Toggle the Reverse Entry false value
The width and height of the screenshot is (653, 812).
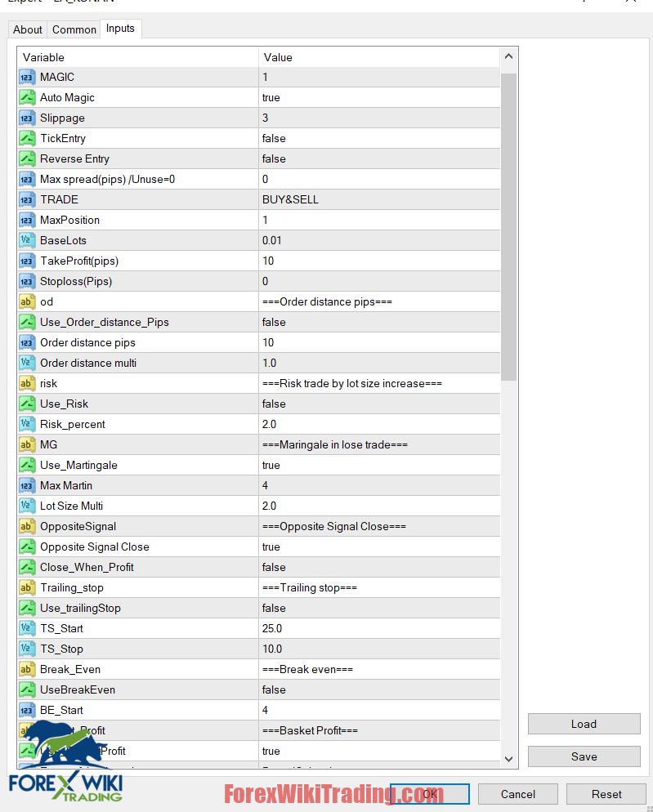click(379, 159)
